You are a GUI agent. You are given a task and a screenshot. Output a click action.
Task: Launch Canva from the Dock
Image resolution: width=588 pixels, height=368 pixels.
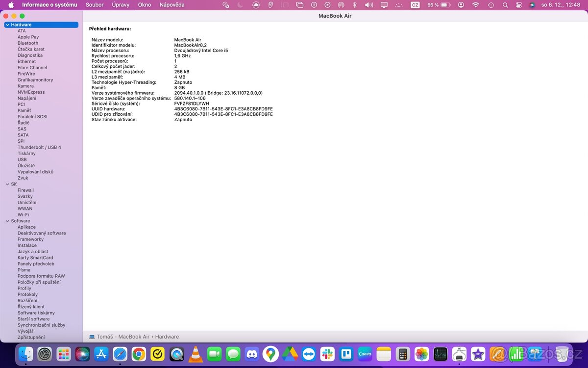(x=365, y=353)
